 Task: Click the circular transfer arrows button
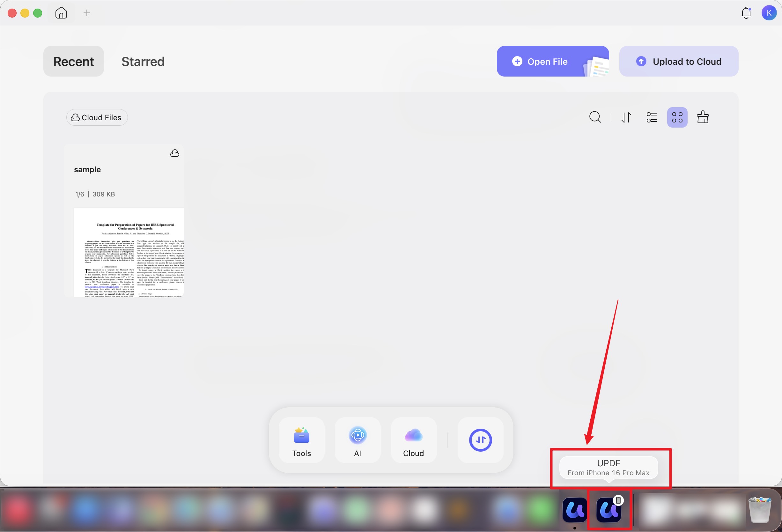(x=481, y=440)
